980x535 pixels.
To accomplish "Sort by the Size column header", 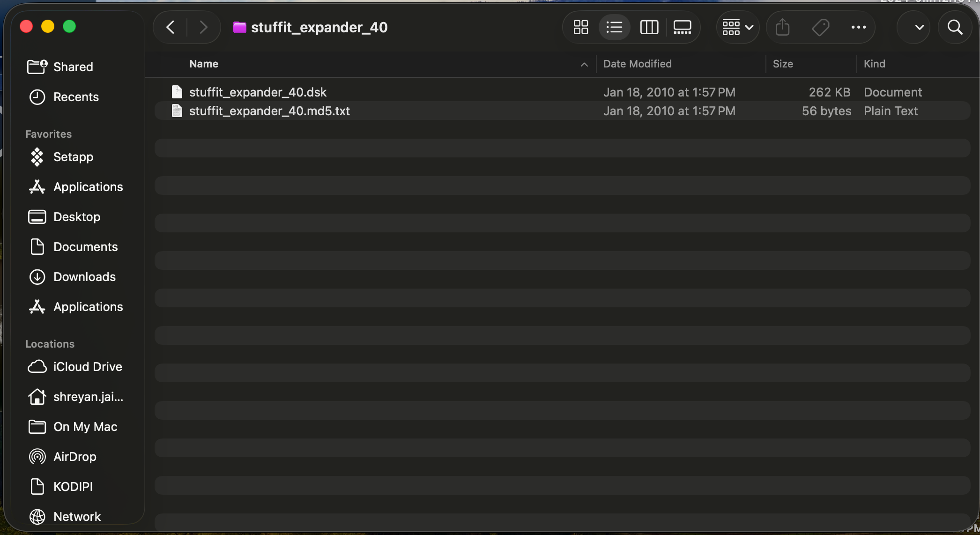I will pyautogui.click(x=783, y=64).
